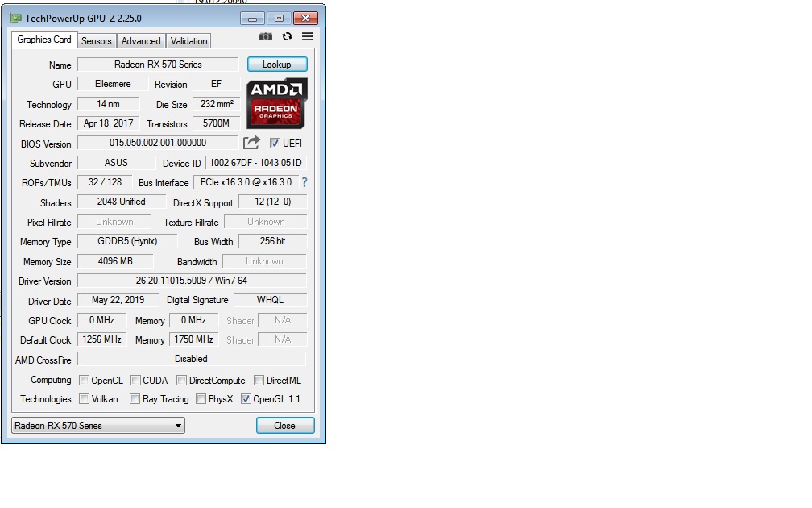Image resolution: width=812 pixels, height=508 pixels.
Task: Toggle the OpenCL checkbox
Action: [84, 381]
